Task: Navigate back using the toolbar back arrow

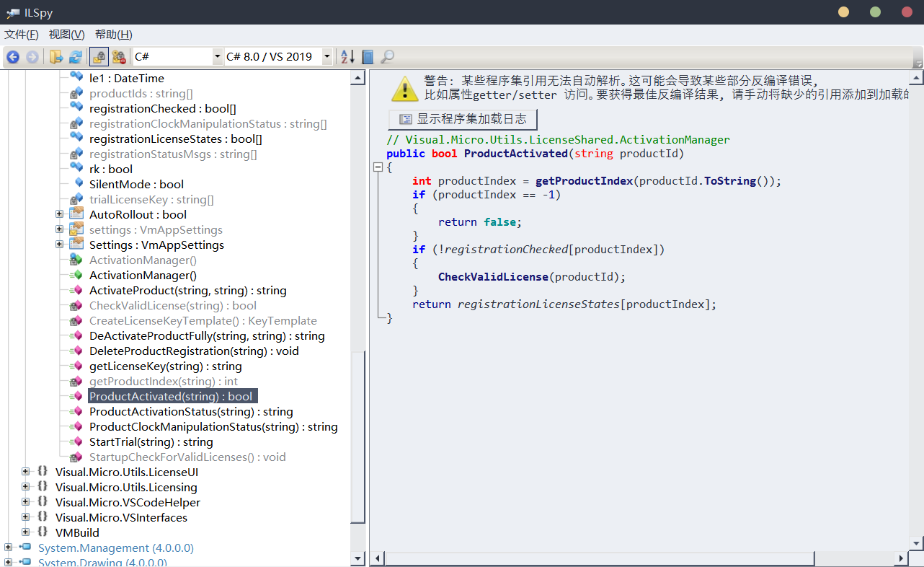Action: [x=12, y=56]
